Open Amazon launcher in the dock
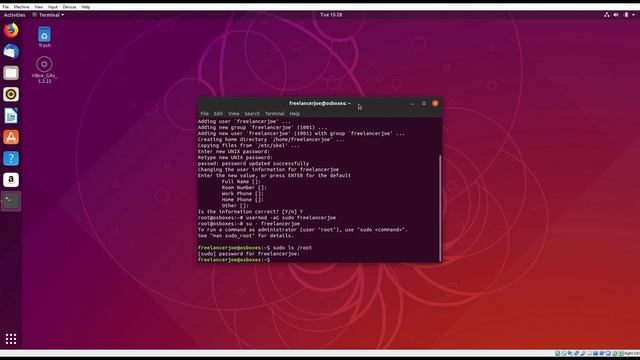Viewport: 640px width, 360px height. coord(11,180)
